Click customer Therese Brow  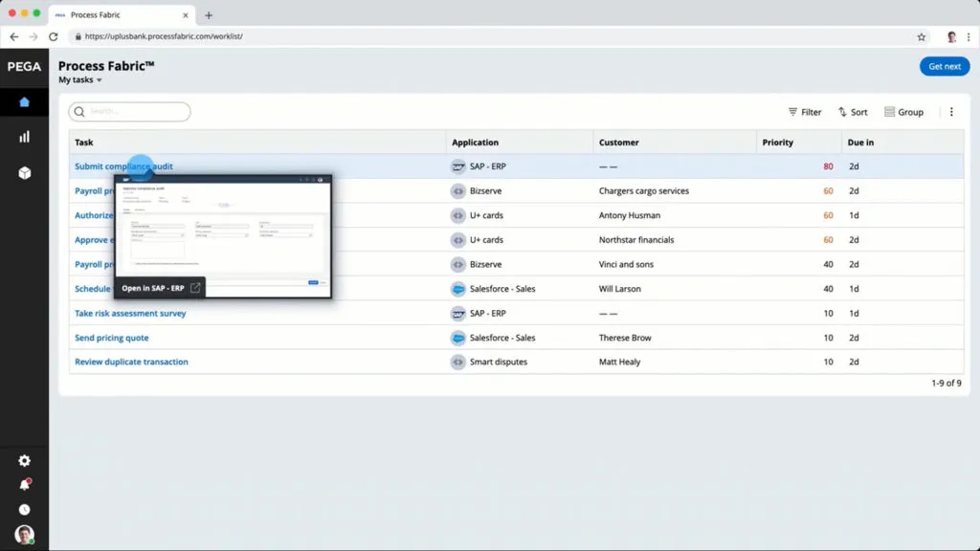625,338
